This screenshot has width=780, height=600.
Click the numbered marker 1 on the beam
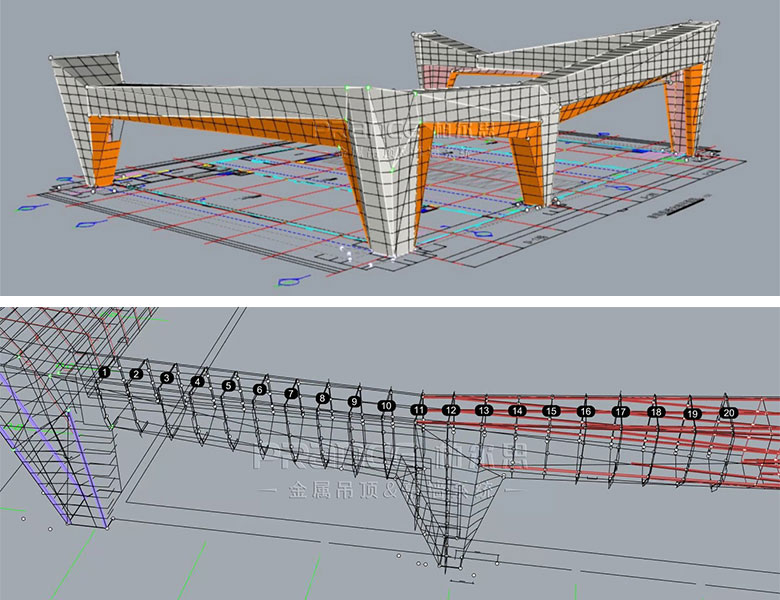pyautogui.click(x=104, y=372)
